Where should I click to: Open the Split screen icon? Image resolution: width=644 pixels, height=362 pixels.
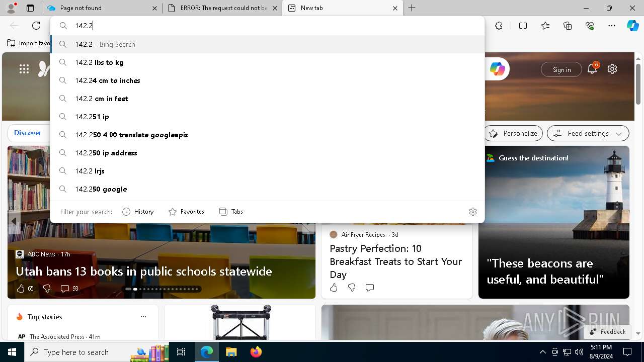coord(523,26)
